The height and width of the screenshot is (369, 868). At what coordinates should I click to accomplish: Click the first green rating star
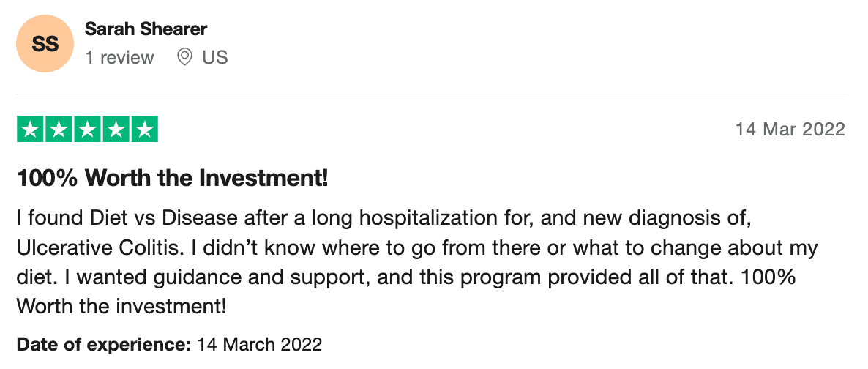click(x=30, y=130)
